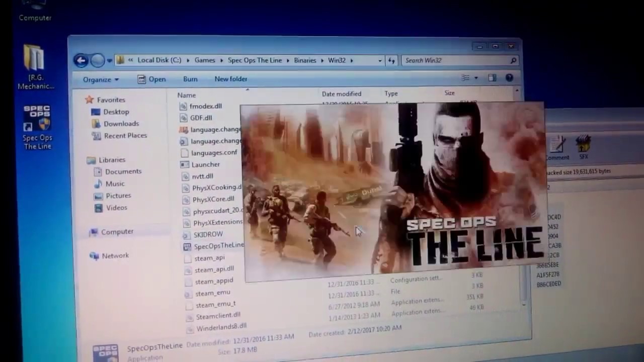The image size is (644, 362).
Task: Open Downloads in navigation pane
Action: [x=115, y=124]
